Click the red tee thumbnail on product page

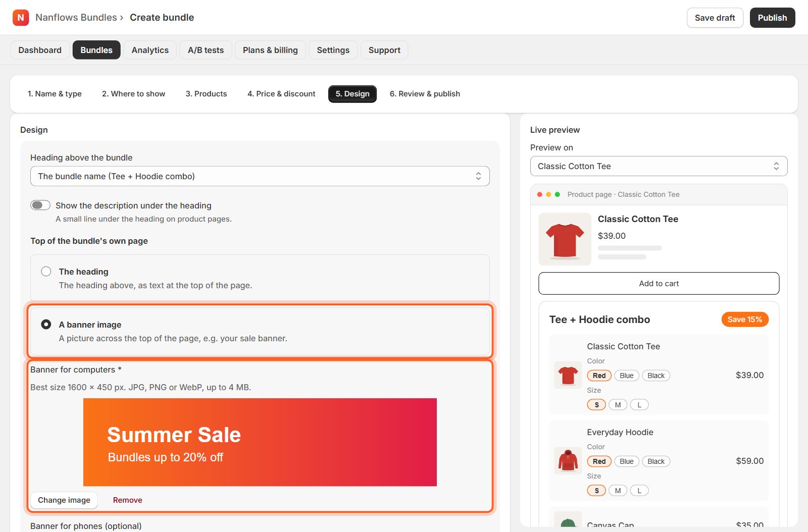(x=565, y=239)
